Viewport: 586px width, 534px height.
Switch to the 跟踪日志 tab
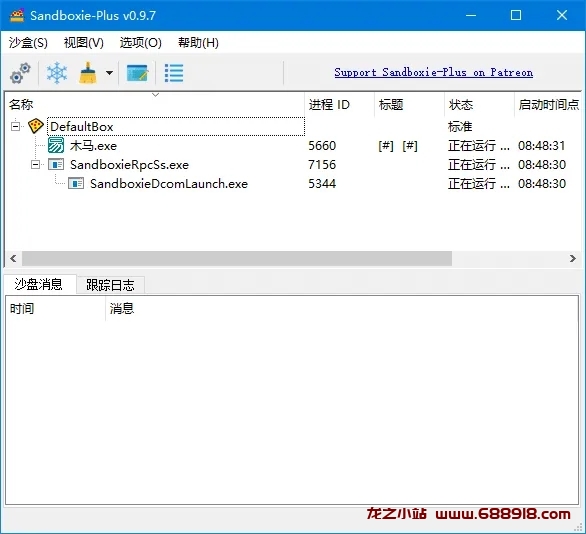pos(110,285)
